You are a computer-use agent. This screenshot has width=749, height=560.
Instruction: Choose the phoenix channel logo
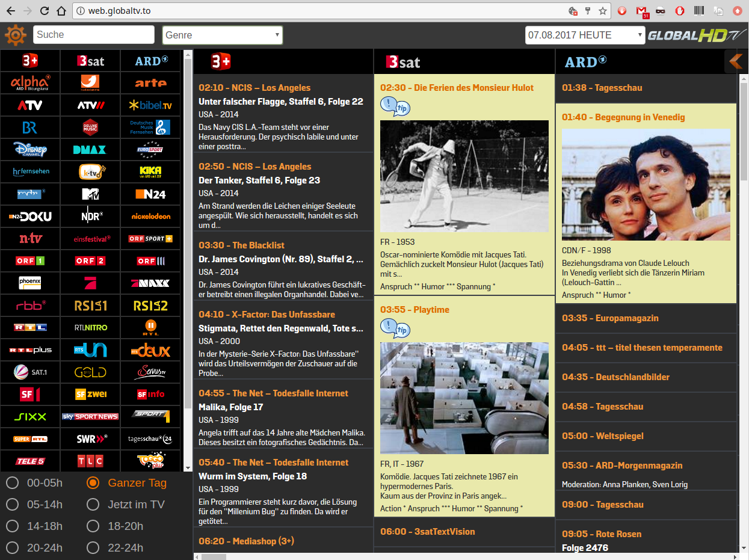(30, 283)
